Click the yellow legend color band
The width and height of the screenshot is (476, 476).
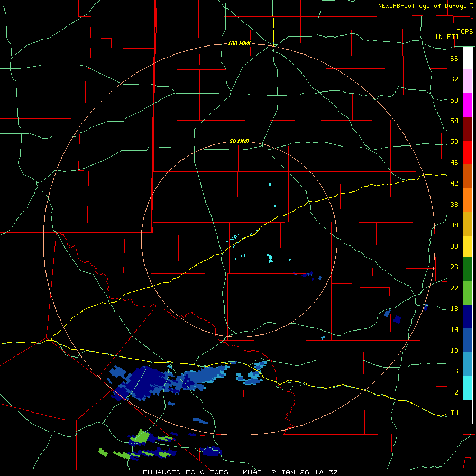(x=467, y=246)
